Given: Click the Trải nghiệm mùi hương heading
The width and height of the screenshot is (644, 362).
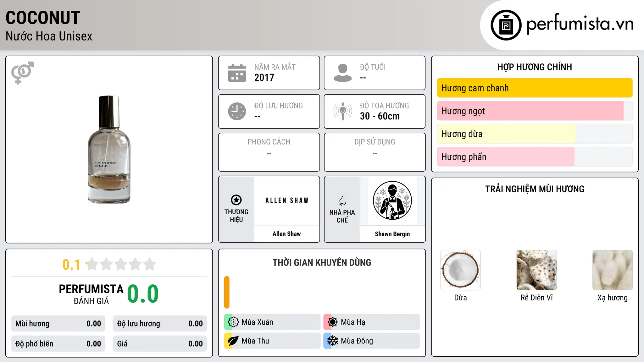Looking at the screenshot, I should tap(535, 189).
